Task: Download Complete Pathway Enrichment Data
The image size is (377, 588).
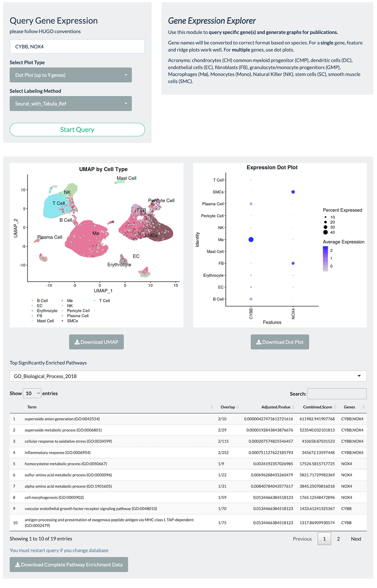Action: [69, 565]
